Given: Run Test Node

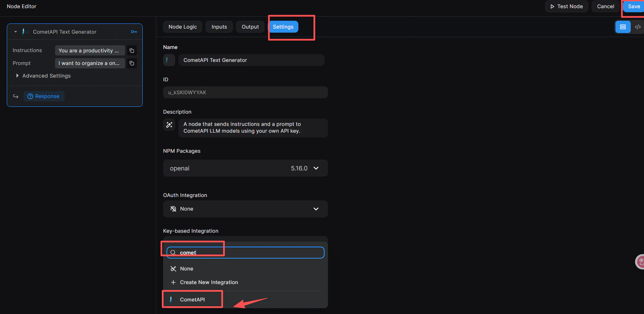Looking at the screenshot, I should [x=566, y=6].
